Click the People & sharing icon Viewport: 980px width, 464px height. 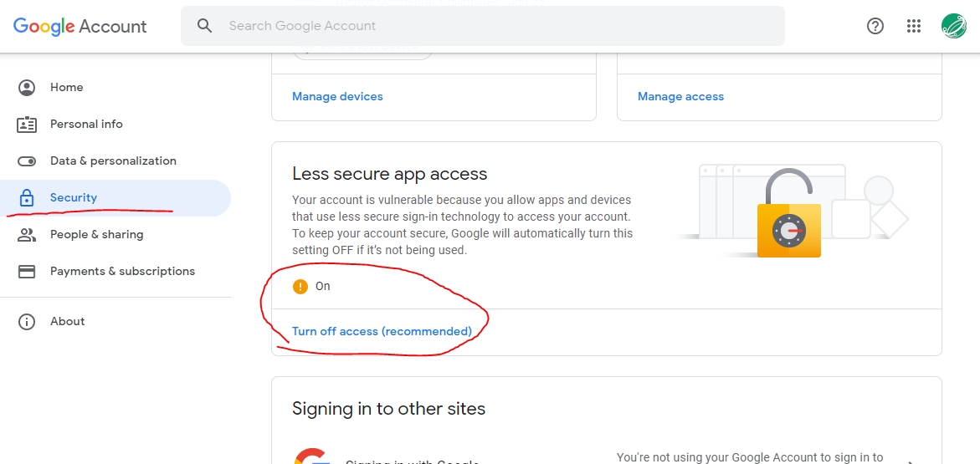tap(27, 235)
